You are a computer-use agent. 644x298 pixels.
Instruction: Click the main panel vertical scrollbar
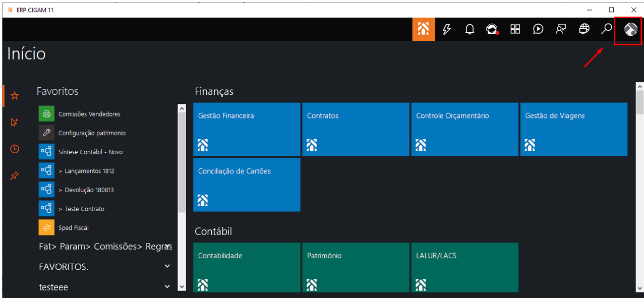pyautogui.click(x=639, y=192)
